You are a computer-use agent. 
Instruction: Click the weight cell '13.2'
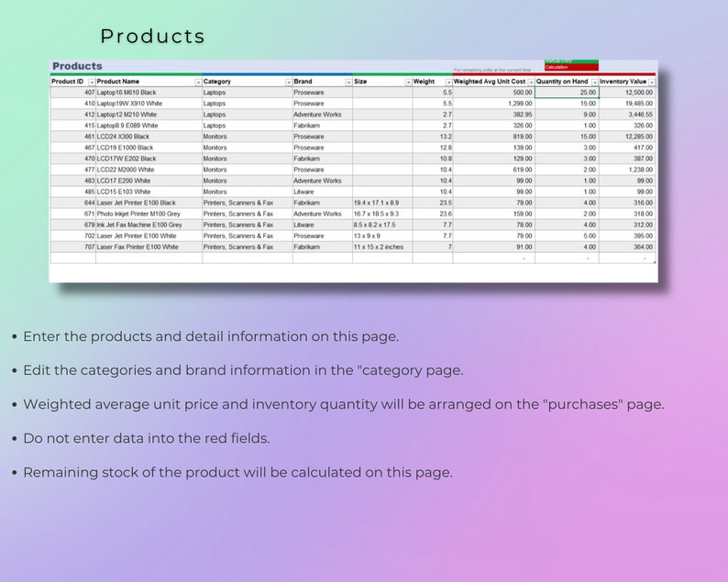pos(432,137)
